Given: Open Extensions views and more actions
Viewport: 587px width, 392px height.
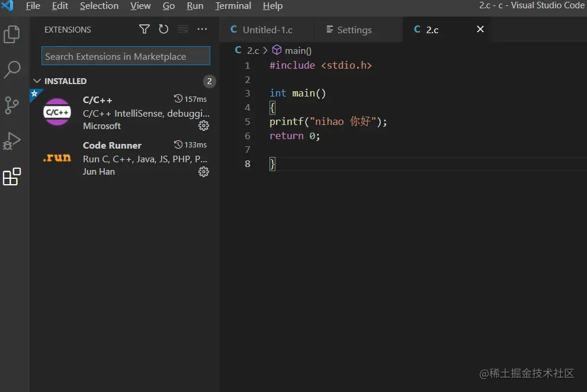Looking at the screenshot, I should [202, 29].
